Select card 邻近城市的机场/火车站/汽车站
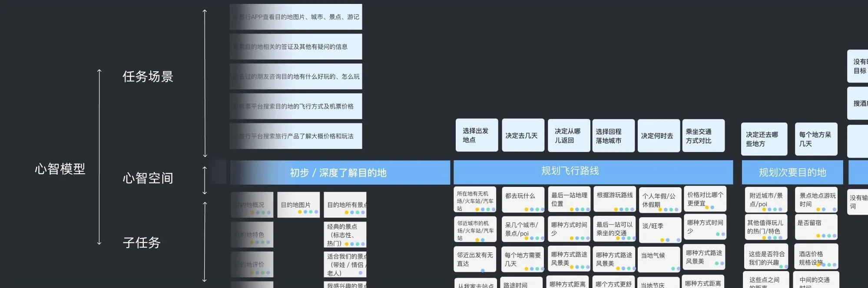Screen dimensions: 868x288 click(475, 230)
